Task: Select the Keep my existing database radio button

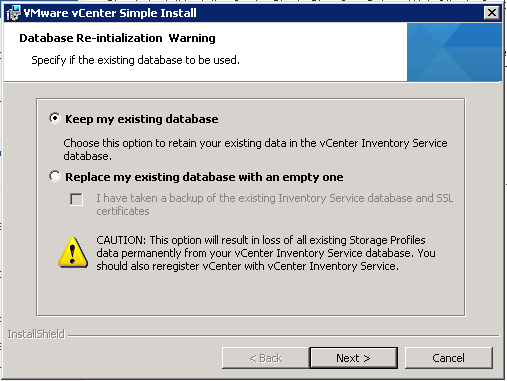Action: (x=55, y=118)
